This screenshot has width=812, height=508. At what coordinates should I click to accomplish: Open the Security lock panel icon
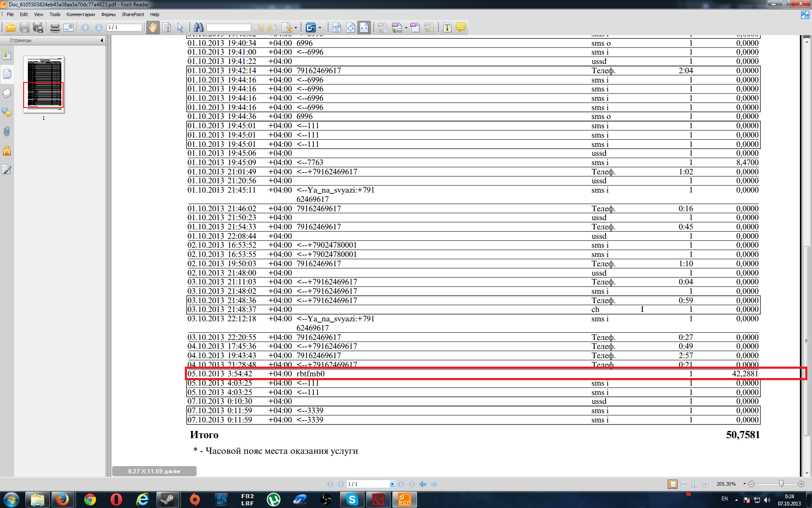7,151
